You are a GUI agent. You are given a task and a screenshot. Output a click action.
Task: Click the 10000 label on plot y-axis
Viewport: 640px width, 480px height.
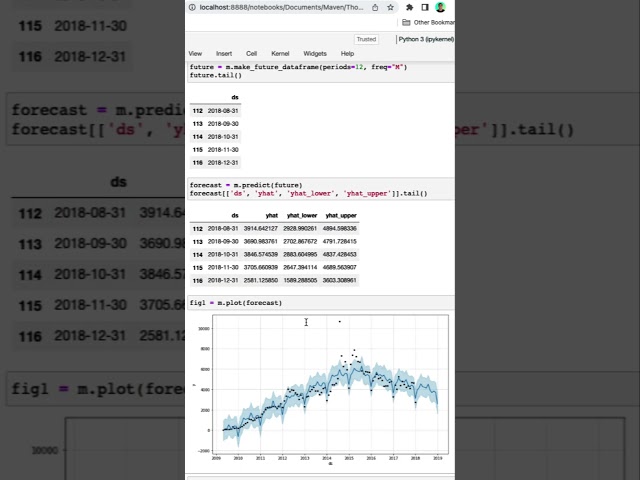coord(204,329)
